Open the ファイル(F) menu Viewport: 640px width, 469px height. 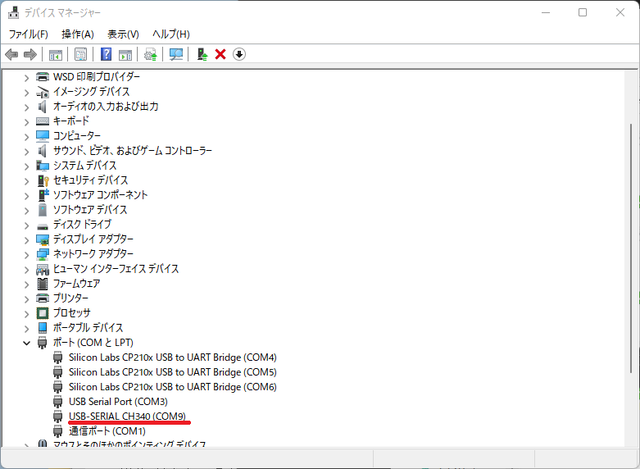[x=29, y=34]
